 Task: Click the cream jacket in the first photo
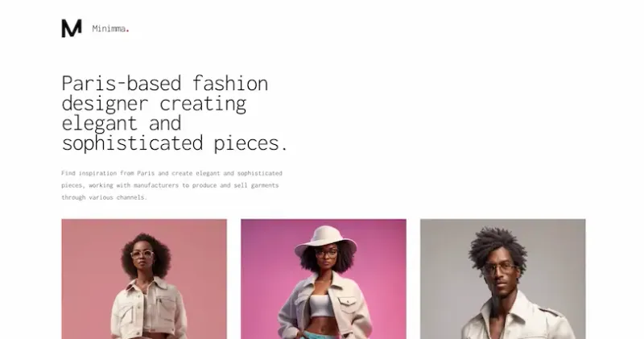point(149,309)
